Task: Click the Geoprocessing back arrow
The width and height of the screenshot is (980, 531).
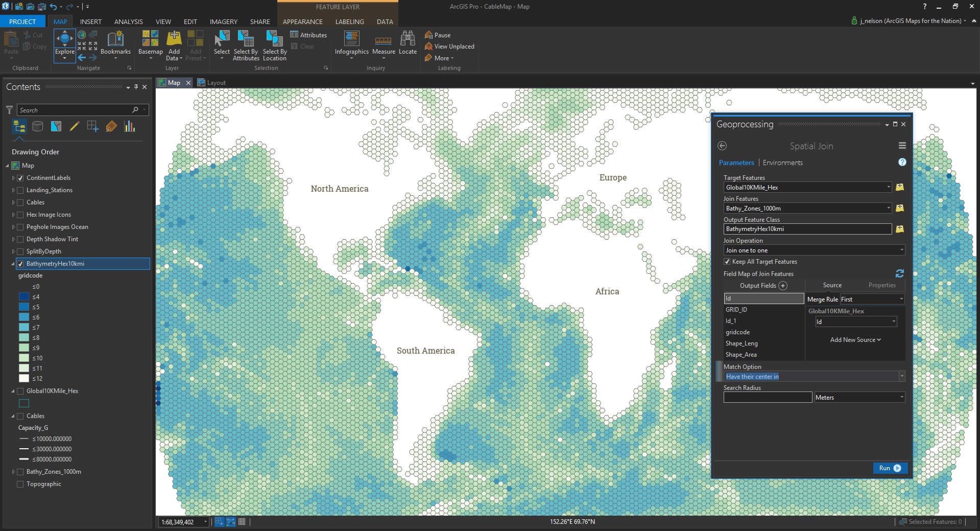Action: (722, 146)
